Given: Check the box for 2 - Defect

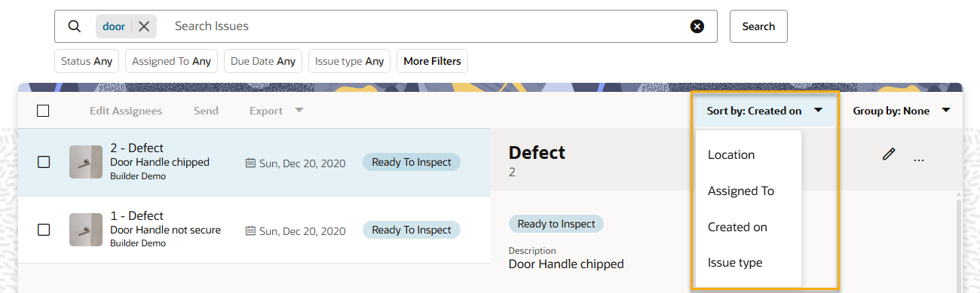Looking at the screenshot, I should [x=44, y=162].
